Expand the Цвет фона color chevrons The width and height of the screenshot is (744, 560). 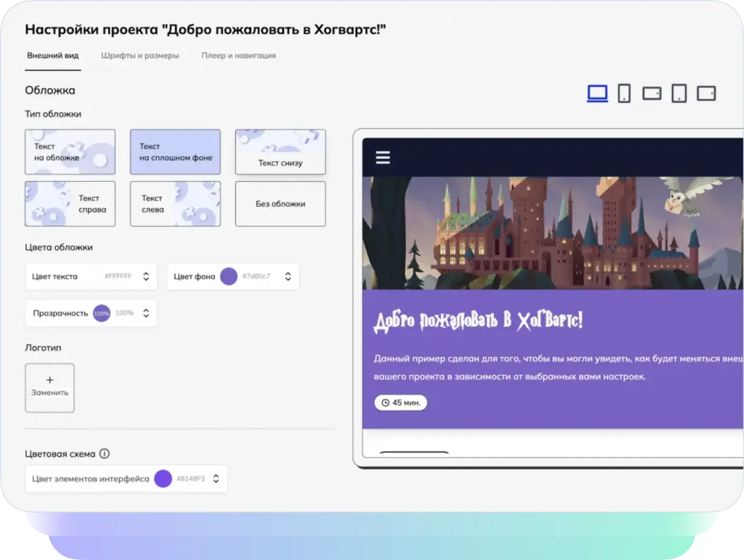click(288, 276)
